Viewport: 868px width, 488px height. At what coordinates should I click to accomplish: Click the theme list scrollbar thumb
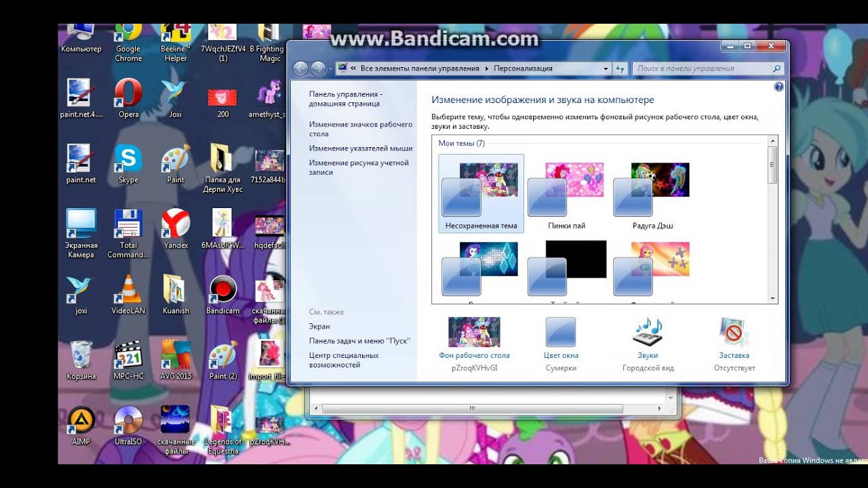click(772, 165)
